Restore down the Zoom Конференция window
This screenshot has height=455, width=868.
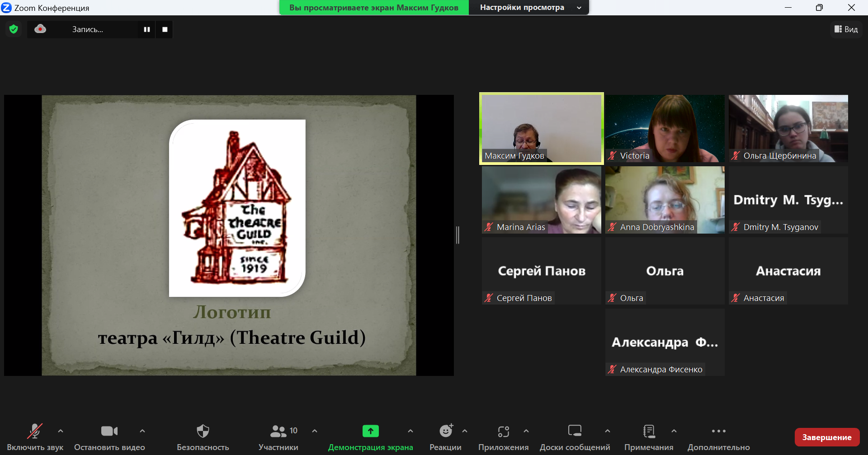(x=819, y=8)
